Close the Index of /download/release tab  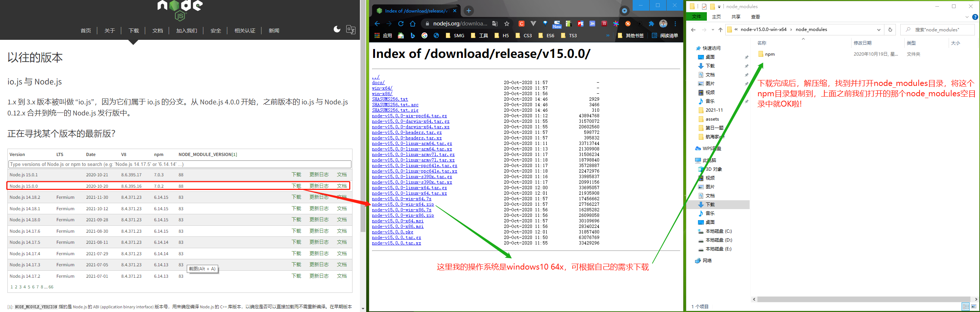(x=455, y=11)
